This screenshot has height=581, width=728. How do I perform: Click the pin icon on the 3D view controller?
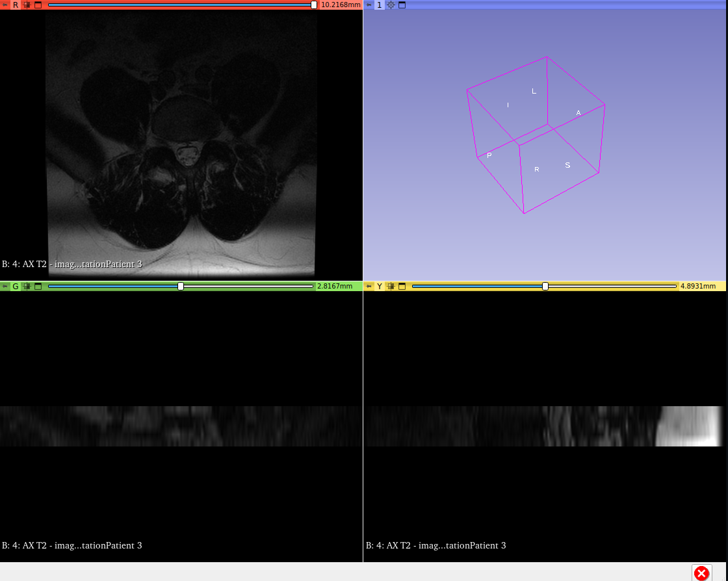click(367, 5)
